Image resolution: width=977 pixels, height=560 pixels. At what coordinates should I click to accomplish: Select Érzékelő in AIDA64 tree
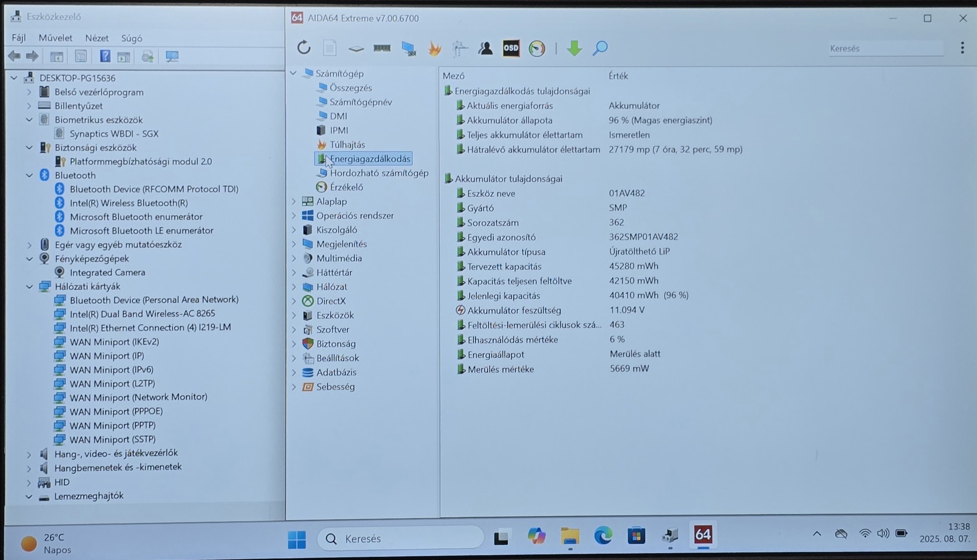(x=346, y=187)
